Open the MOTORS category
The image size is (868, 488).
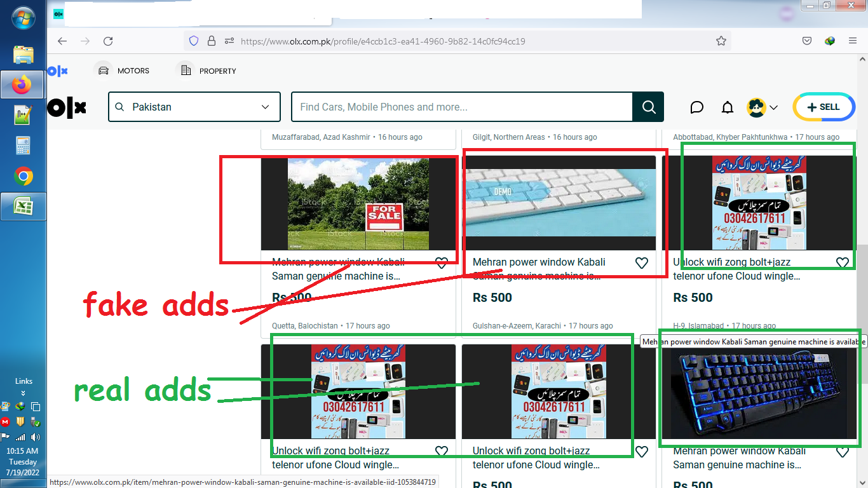[123, 71]
